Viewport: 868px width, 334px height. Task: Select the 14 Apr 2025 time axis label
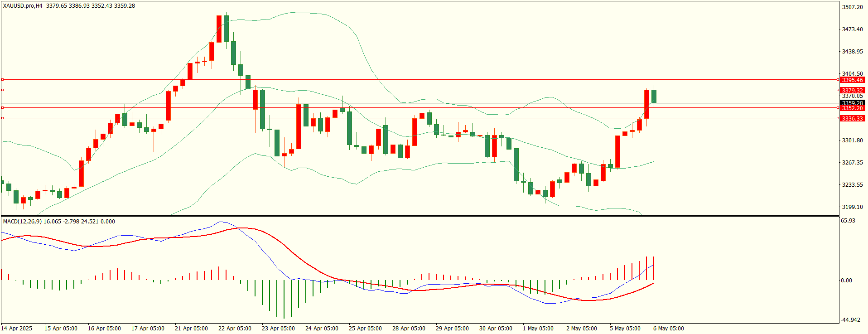coord(17,329)
